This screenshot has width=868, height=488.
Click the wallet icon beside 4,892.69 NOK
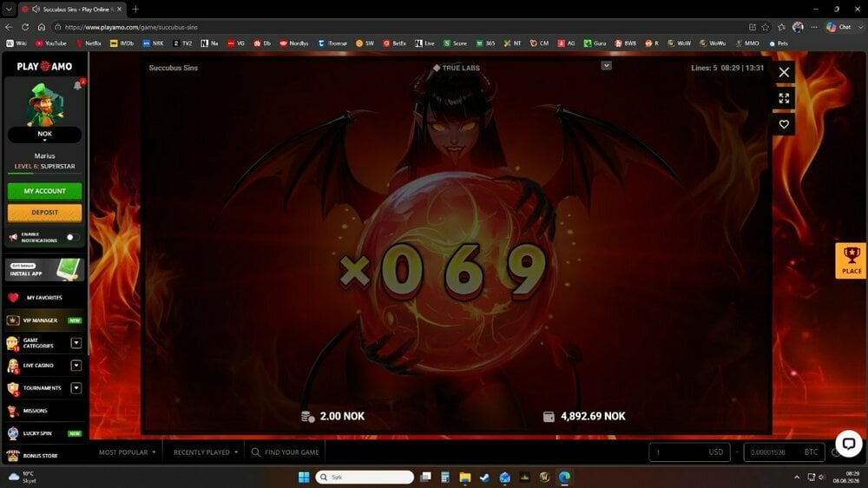(x=549, y=417)
